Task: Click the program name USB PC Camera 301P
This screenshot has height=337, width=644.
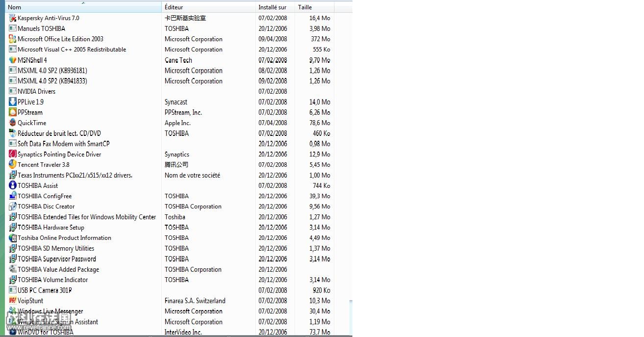Action: (45, 290)
